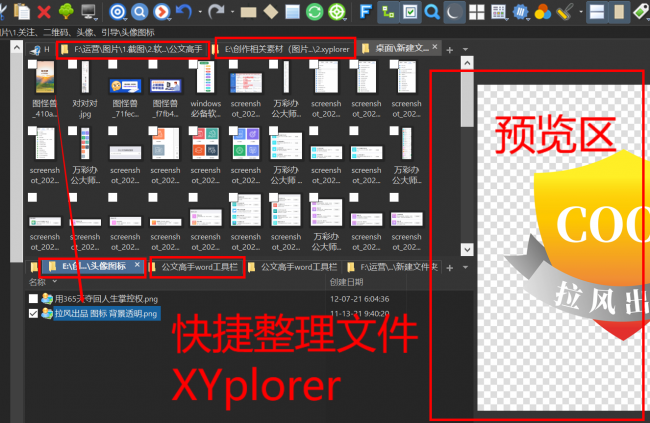Click the paint roller brush icon
This screenshot has height=423, width=650.
[x=565, y=12]
